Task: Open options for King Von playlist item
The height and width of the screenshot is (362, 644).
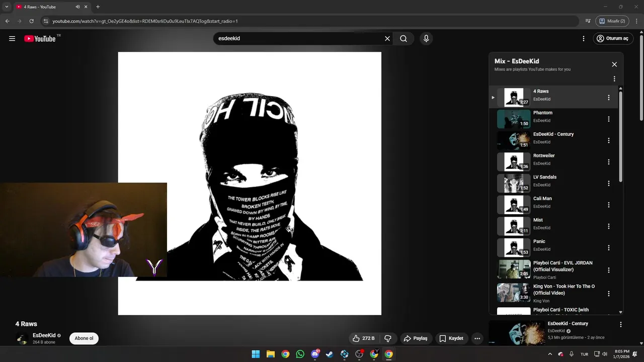Action: (609, 294)
